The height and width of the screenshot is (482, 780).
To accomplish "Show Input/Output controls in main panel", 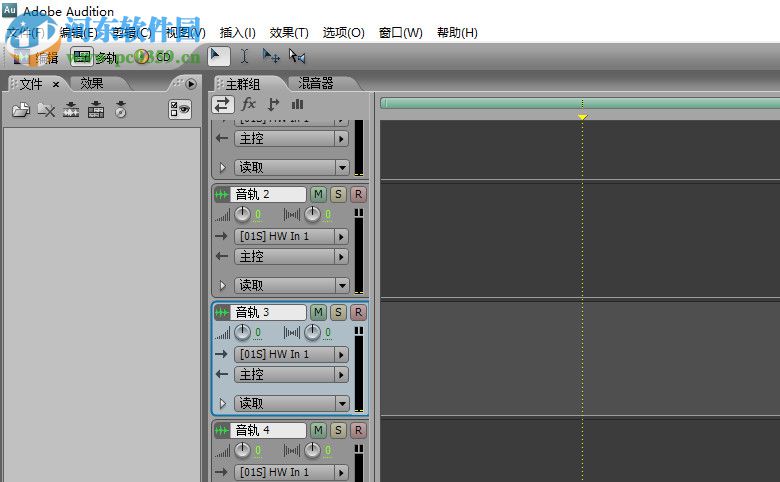I will (x=222, y=104).
